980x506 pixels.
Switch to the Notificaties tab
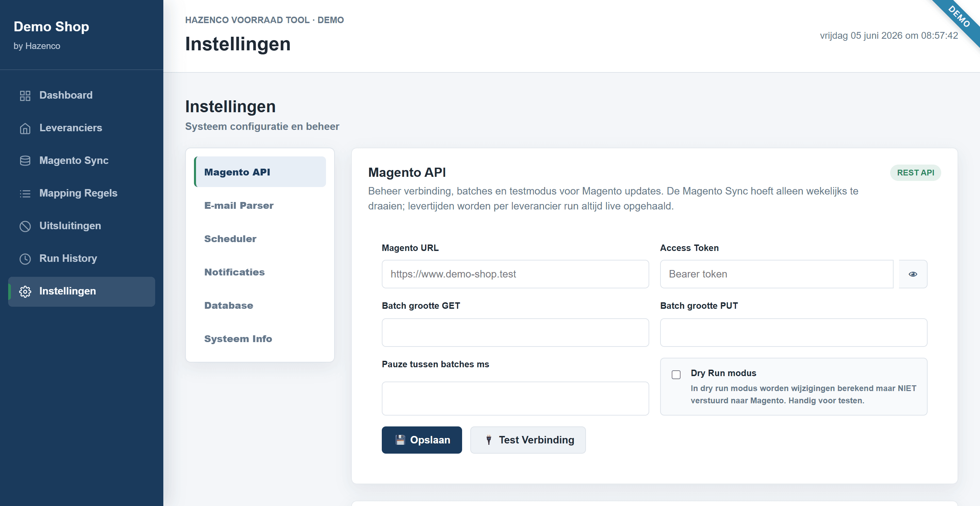coord(260,272)
